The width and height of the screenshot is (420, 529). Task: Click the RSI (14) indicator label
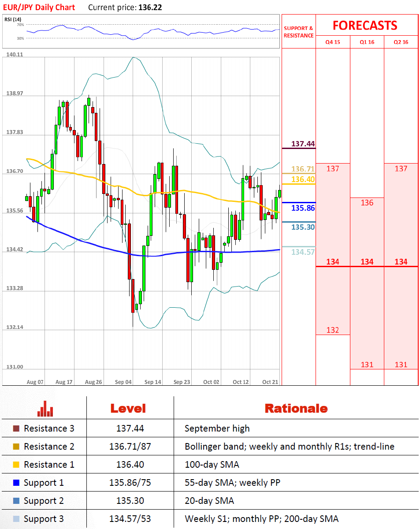click(13, 19)
